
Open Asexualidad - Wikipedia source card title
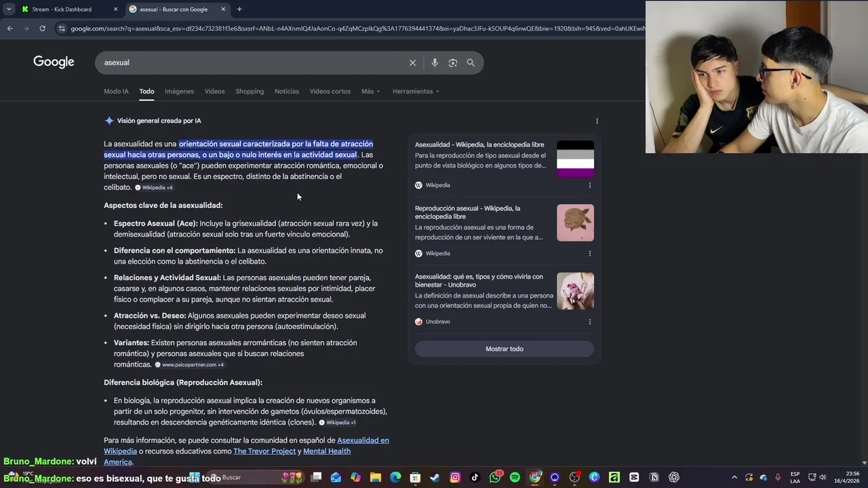coord(479,145)
